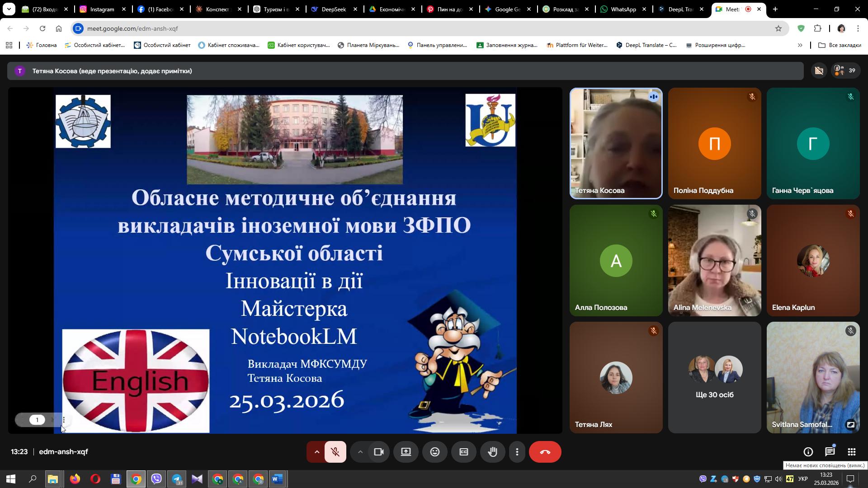Enable closed captions
The width and height of the screenshot is (868, 488).
tap(464, 451)
